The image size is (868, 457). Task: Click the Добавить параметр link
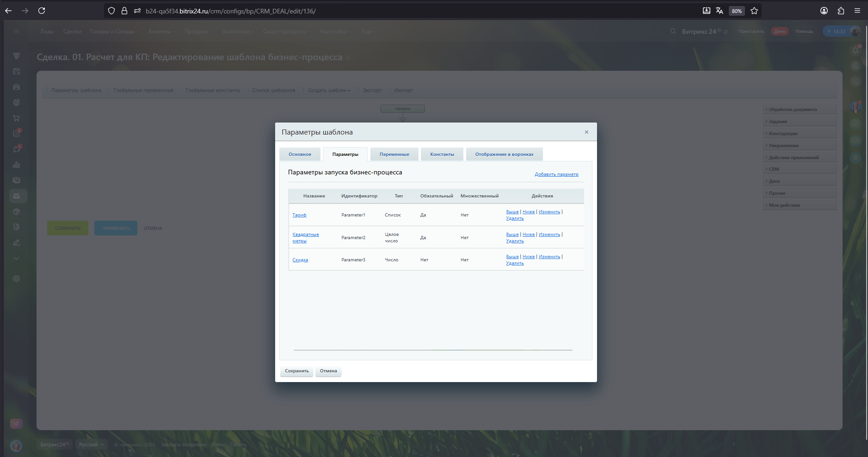(x=556, y=174)
